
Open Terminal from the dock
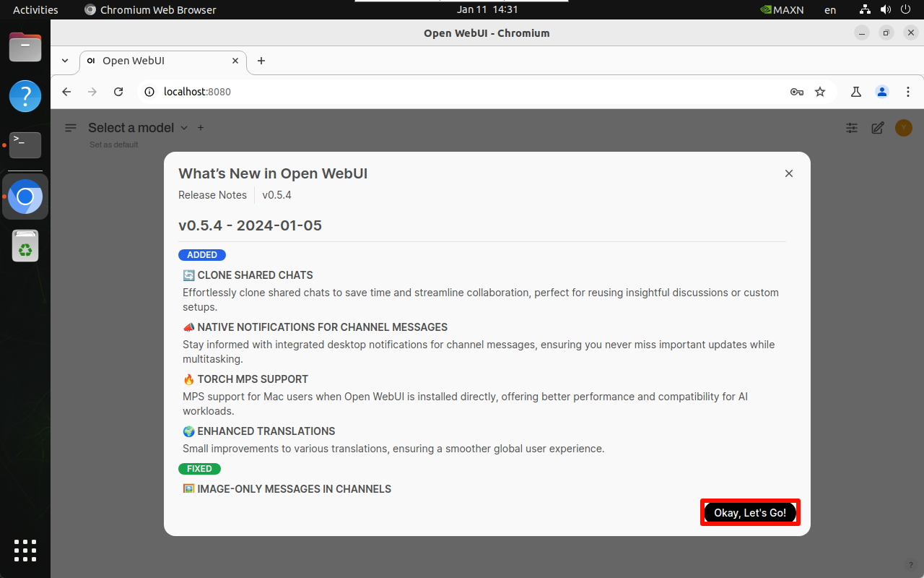[25, 144]
